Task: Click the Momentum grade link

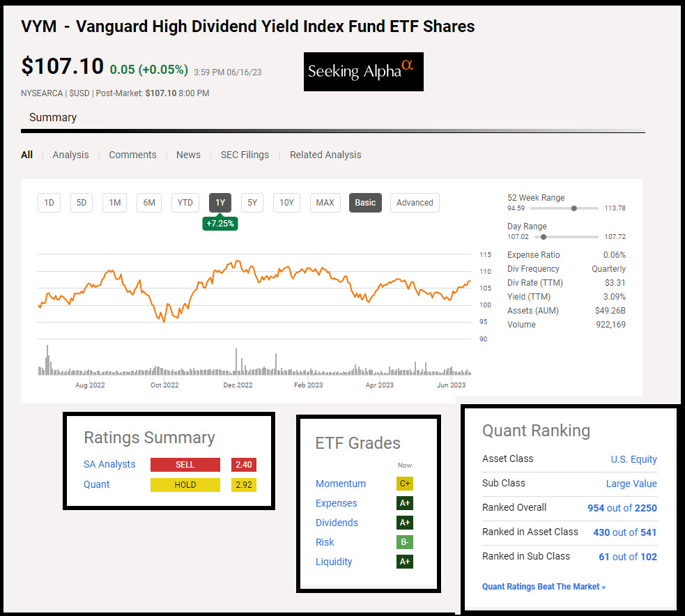Action: (x=340, y=484)
